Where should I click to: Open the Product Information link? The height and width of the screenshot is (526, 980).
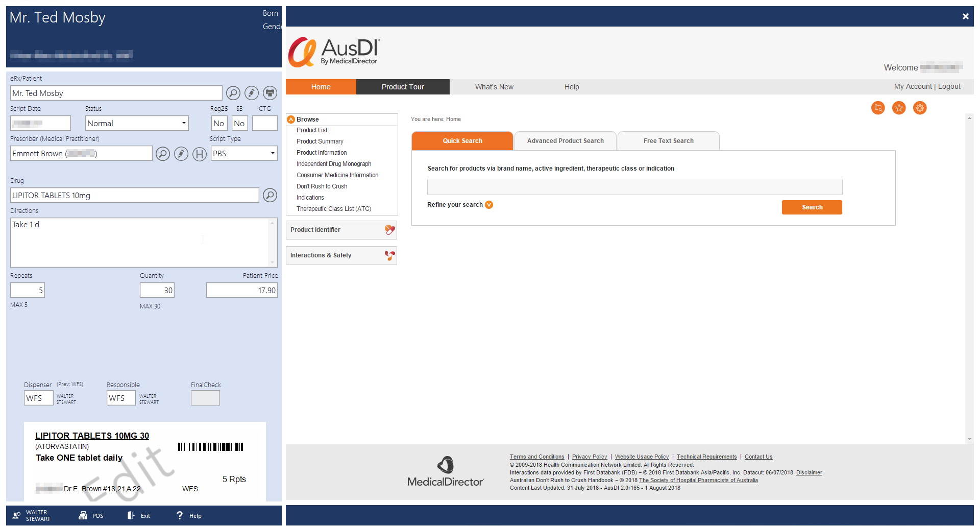(x=322, y=153)
